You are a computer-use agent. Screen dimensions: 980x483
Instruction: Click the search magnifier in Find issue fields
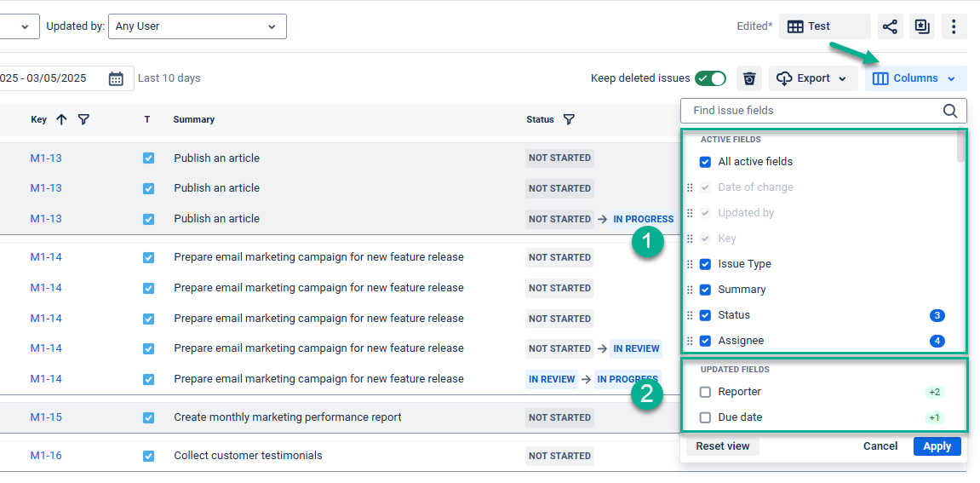[950, 111]
